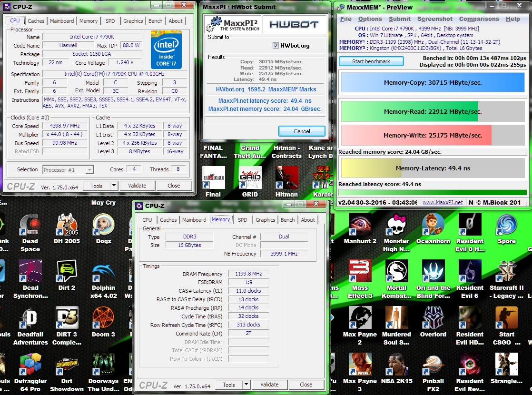The height and width of the screenshot is (395, 532).
Task: Open Processor #1 selection dropdown
Action: click(x=68, y=170)
